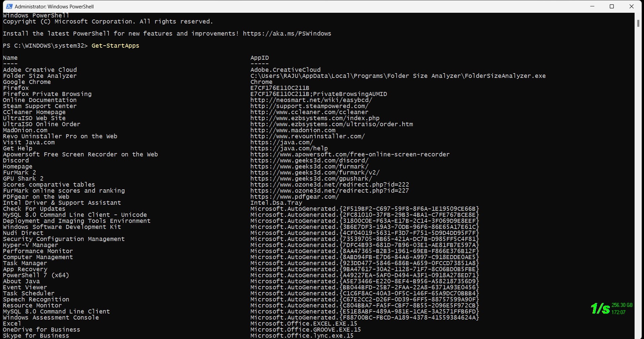Viewport: 644px width, 339px height.
Task: Click the PowerShell icon in the title bar
Action: (9, 6)
